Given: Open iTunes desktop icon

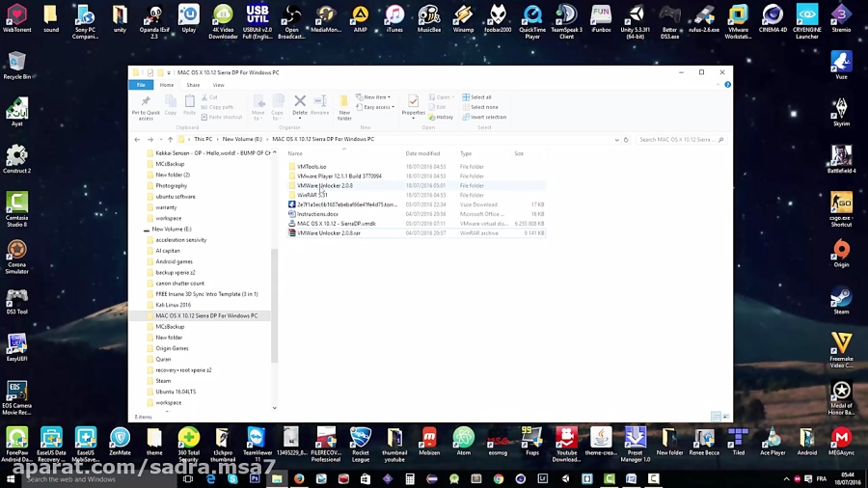Looking at the screenshot, I should (x=394, y=18).
